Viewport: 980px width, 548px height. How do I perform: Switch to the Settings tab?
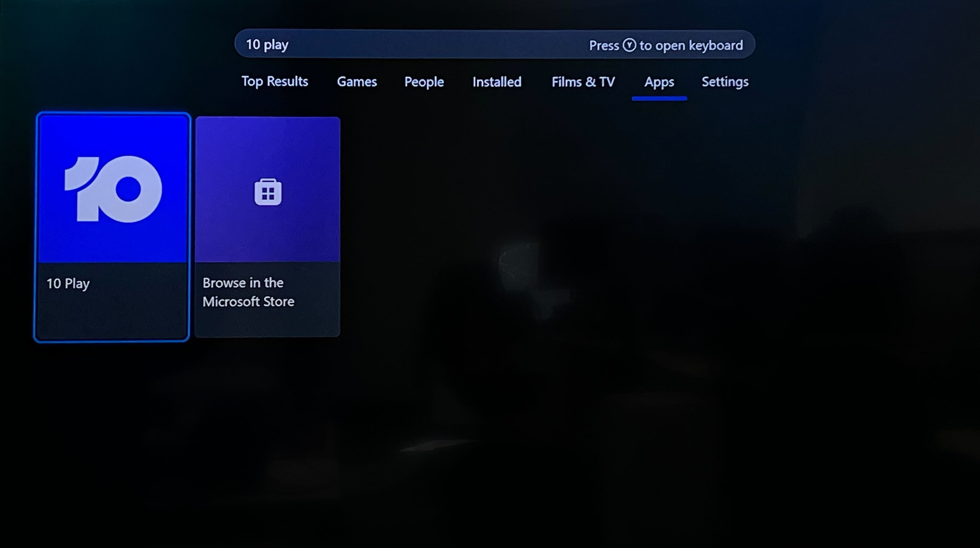(725, 82)
